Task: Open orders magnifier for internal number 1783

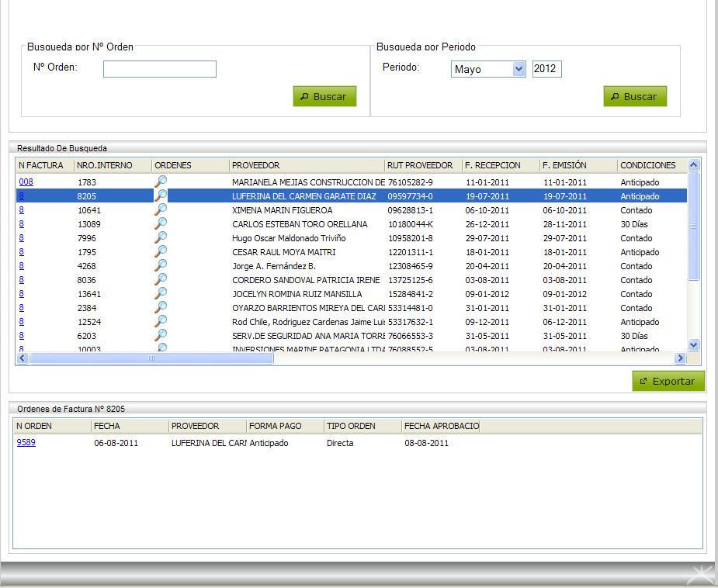Action: pos(161,182)
